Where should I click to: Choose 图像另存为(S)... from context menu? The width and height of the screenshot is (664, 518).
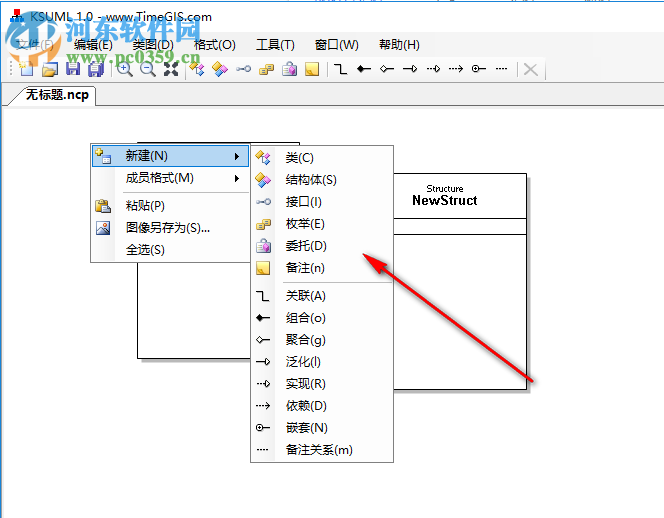170,228
